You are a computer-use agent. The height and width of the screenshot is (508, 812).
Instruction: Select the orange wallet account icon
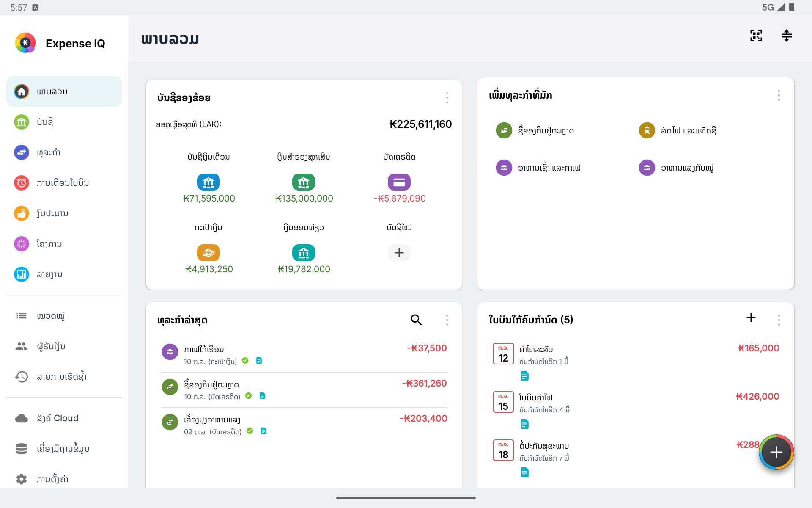click(x=208, y=253)
